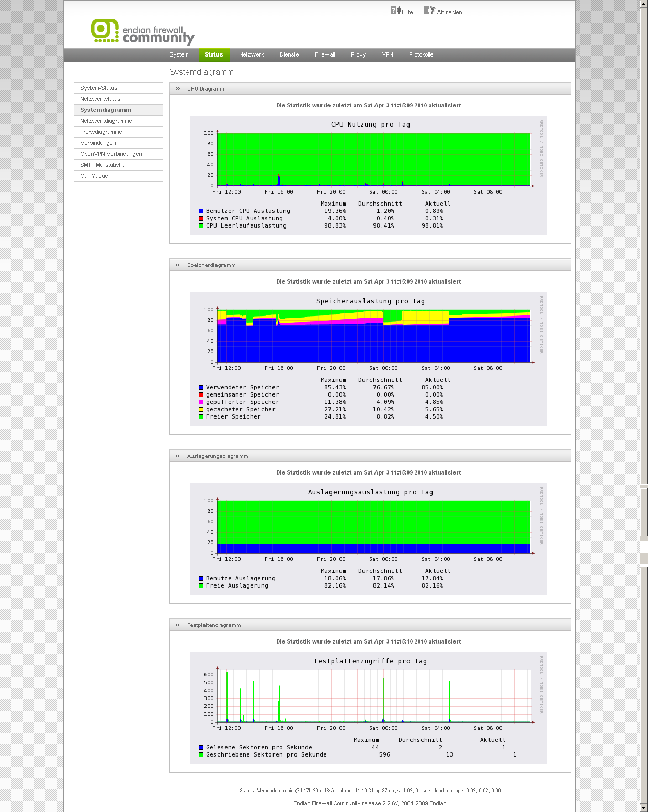Click the scrollbar down arrow
The image size is (648, 812).
pyautogui.click(x=644, y=807)
